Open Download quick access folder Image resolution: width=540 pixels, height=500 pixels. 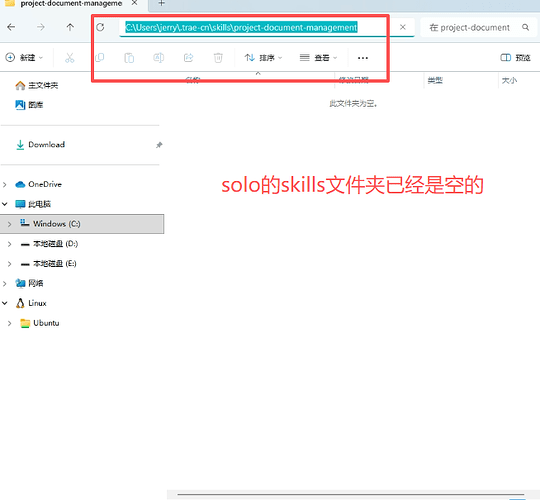pyautogui.click(x=40, y=145)
